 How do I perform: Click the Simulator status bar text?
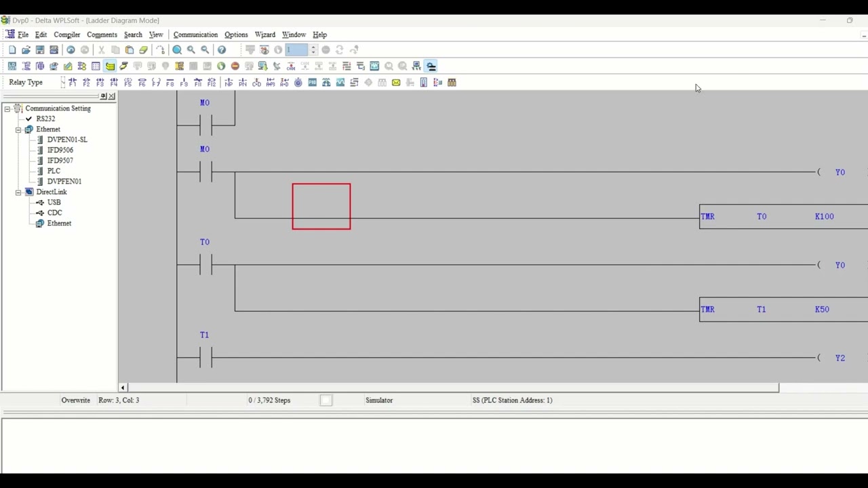379,401
